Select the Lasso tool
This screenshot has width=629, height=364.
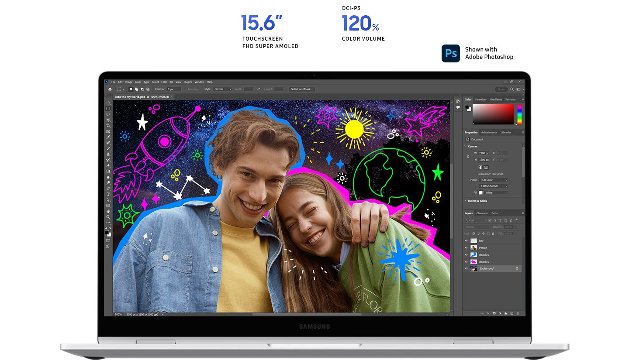coord(107,114)
